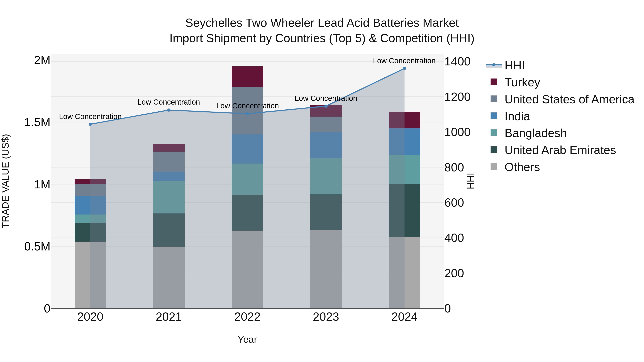Toggle the Bangladesh legend label
This screenshot has width=644, height=362.
[x=535, y=133]
